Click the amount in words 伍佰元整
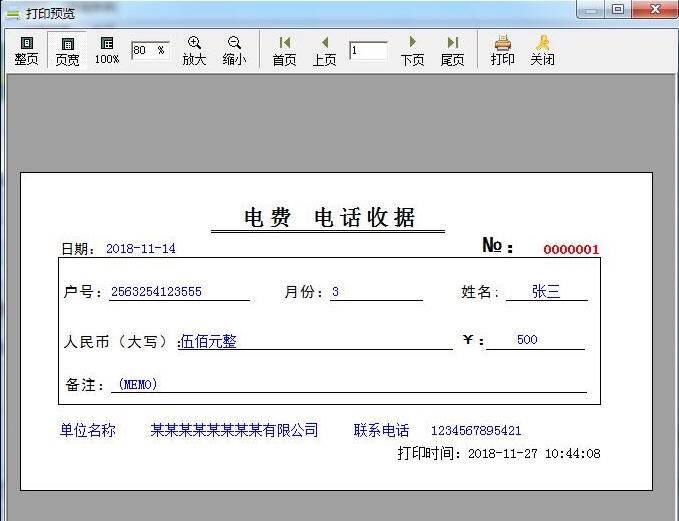Screen dimensions: 679x521 [x=208, y=341]
